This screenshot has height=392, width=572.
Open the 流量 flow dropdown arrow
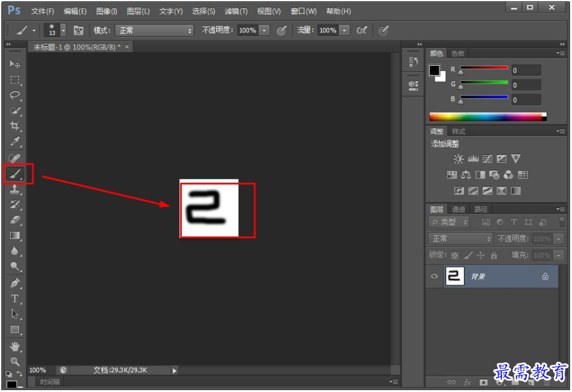[344, 30]
